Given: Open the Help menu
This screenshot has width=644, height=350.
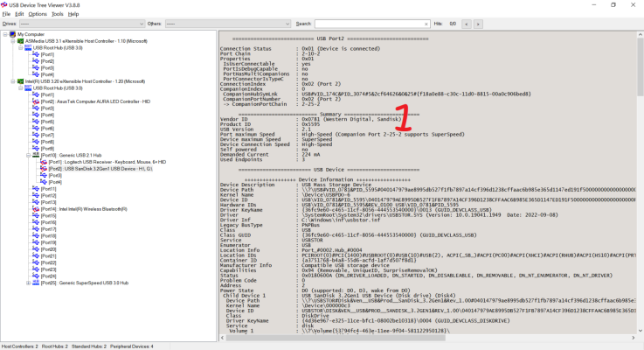Looking at the screenshot, I should point(73,14).
